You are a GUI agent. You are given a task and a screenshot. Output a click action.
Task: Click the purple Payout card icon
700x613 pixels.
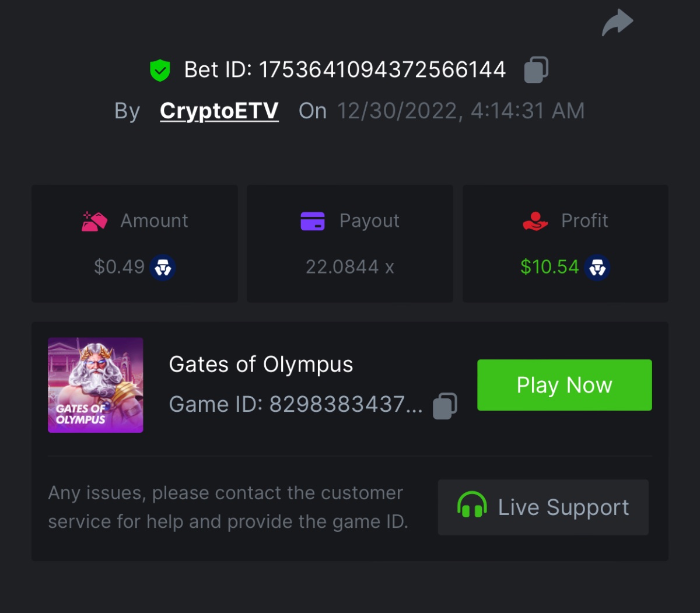pos(313,221)
